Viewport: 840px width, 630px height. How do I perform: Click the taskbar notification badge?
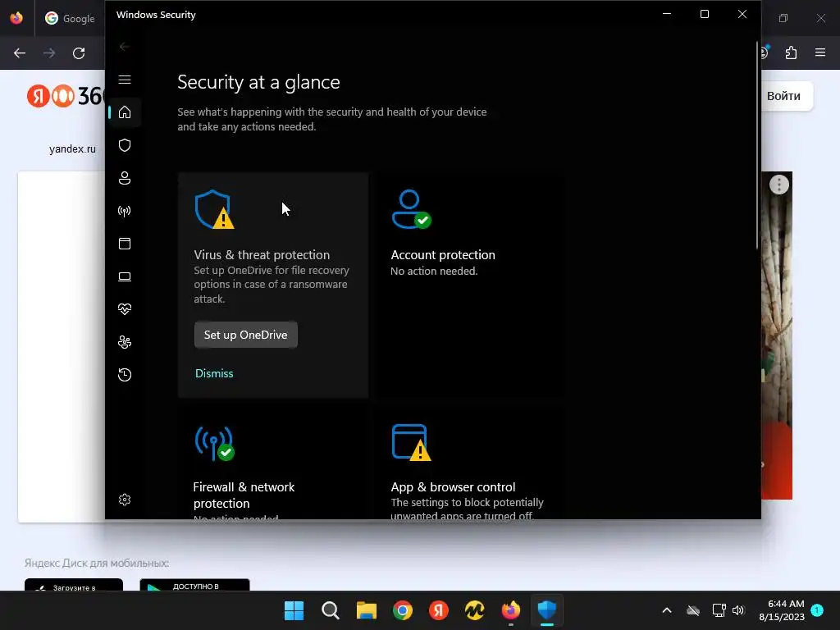pos(817,609)
